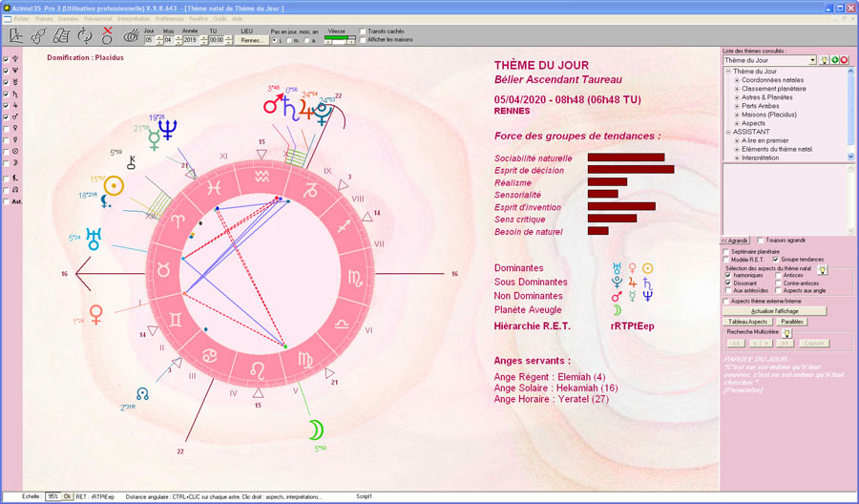Click the lightbulb beside aspects selection
859x504 pixels.
pyautogui.click(x=822, y=270)
